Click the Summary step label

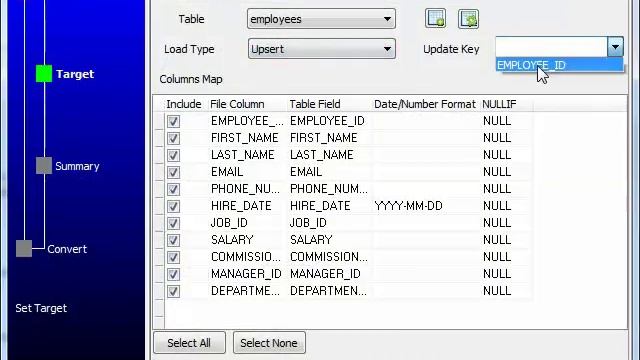pyautogui.click(x=77, y=166)
